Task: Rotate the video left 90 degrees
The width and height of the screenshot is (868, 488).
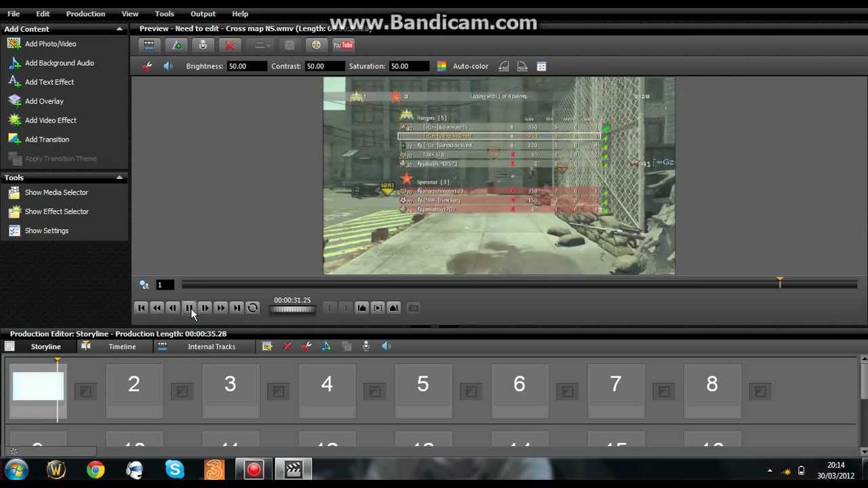Action: [x=503, y=66]
